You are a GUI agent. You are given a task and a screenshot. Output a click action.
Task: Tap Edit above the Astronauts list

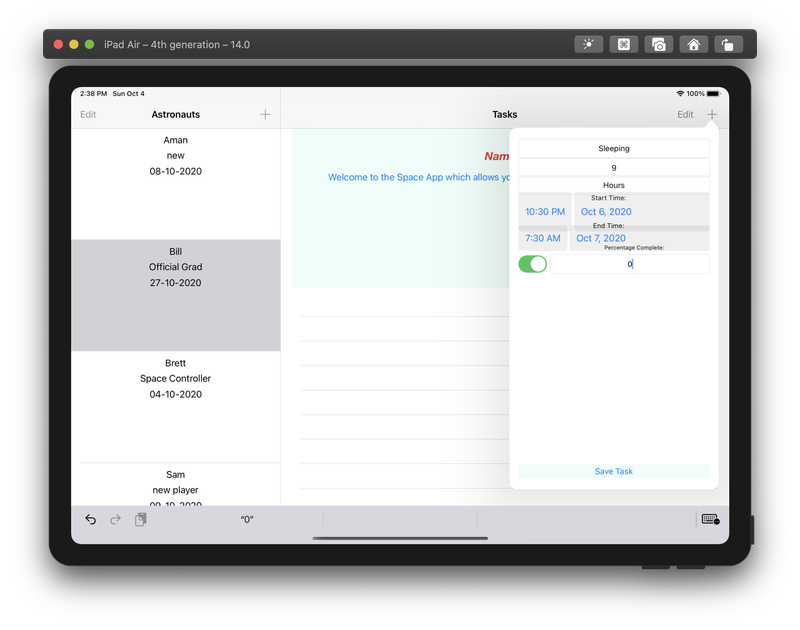(x=88, y=114)
